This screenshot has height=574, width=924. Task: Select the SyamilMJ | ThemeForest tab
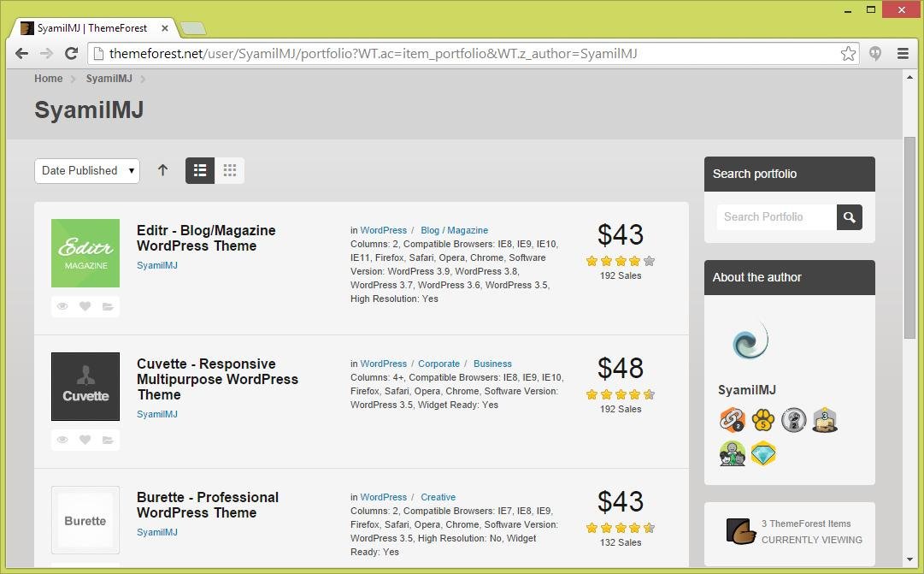pos(92,27)
